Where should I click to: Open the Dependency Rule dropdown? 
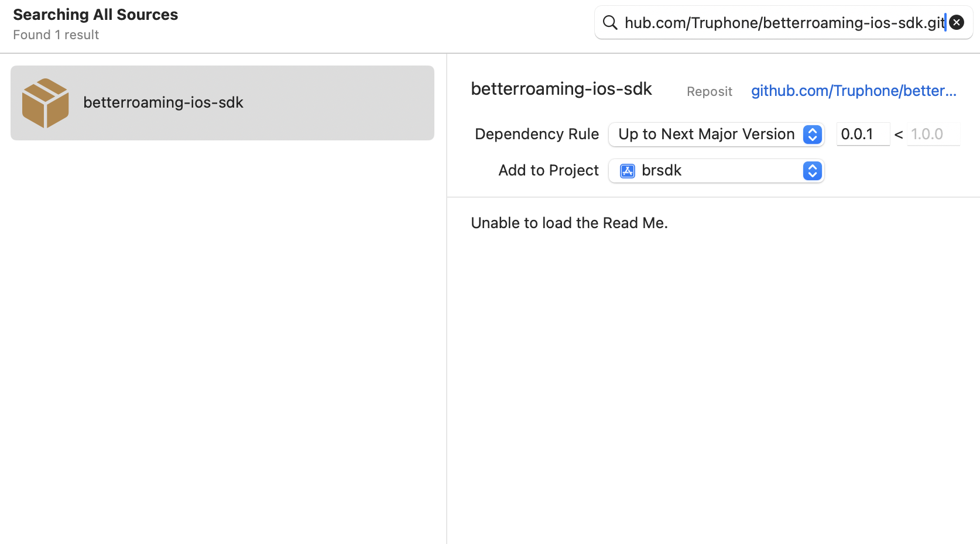pyautogui.click(x=717, y=135)
